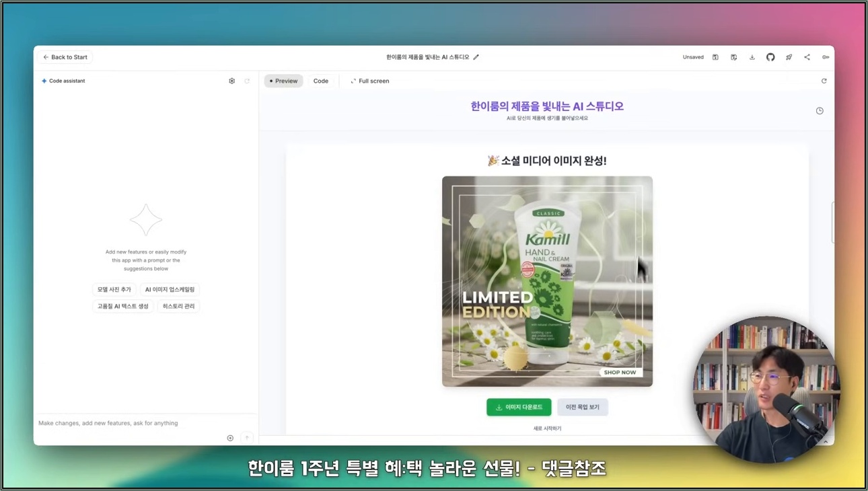The height and width of the screenshot is (491, 868).
Task: Select the 고품질 AI 텍스트 생성 suggestion
Action: point(123,306)
